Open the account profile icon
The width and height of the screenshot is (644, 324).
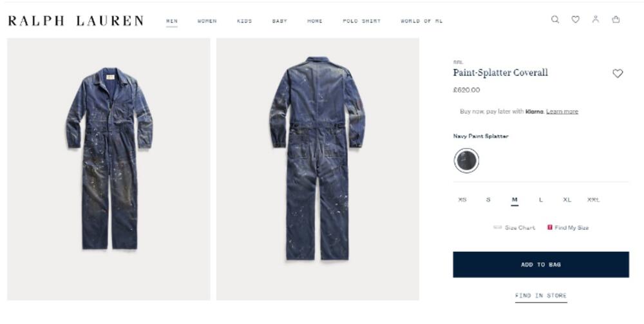tap(596, 19)
